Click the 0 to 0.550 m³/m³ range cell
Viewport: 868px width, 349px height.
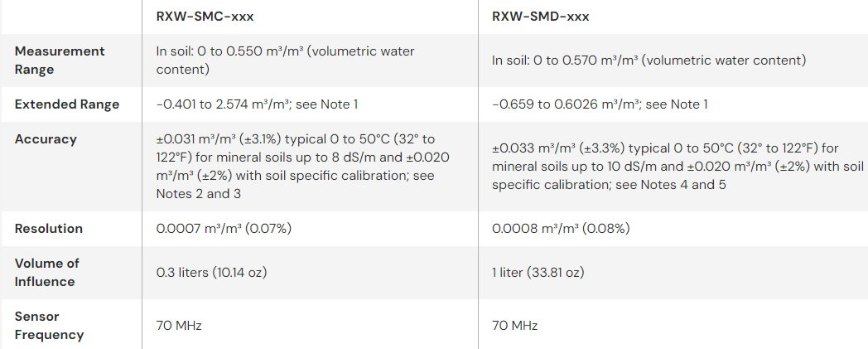286,61
